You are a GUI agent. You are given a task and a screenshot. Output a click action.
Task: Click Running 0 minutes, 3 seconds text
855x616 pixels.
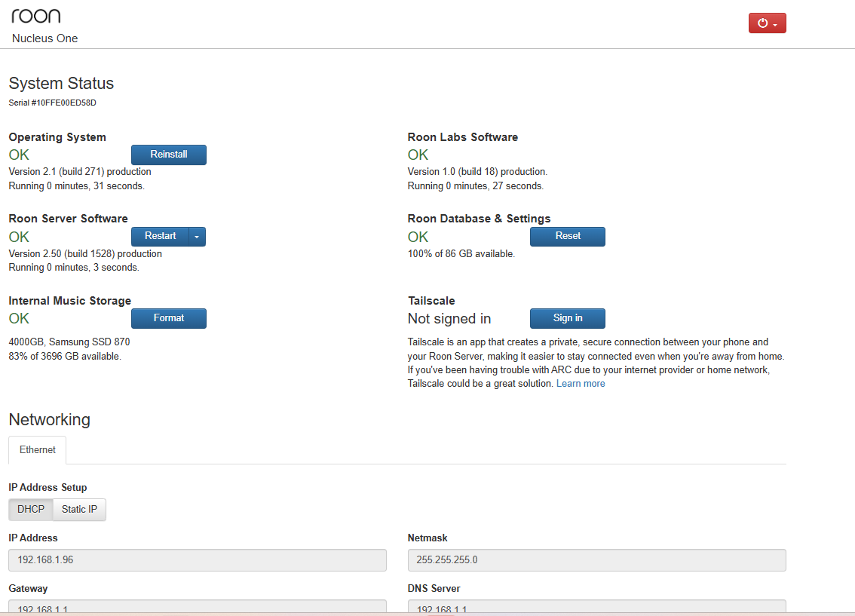pos(74,268)
